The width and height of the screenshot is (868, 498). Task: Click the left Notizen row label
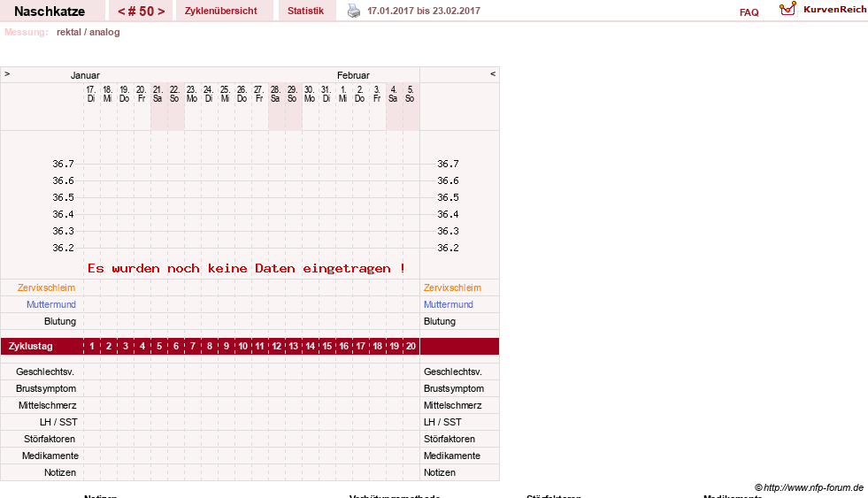coord(60,472)
